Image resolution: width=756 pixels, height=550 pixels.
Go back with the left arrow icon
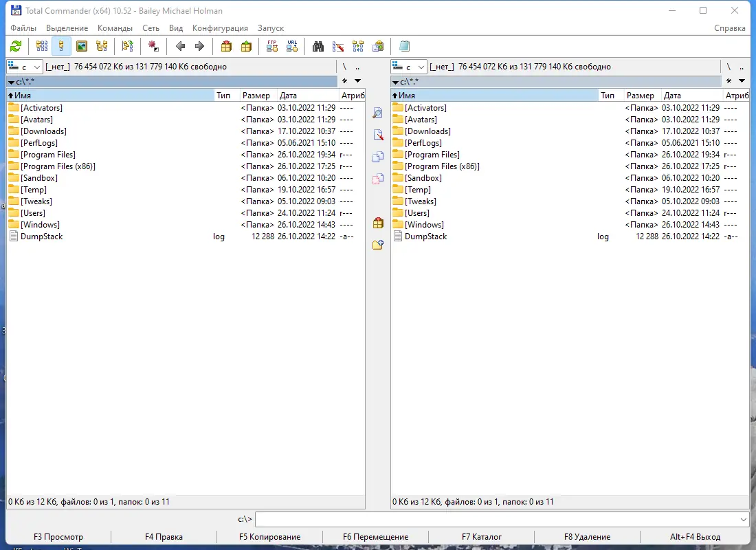[180, 46]
